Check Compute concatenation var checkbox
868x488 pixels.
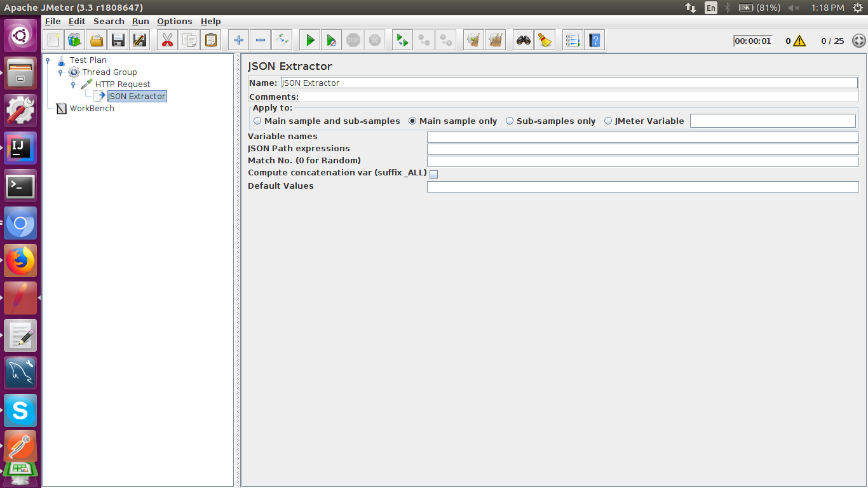pyautogui.click(x=433, y=174)
